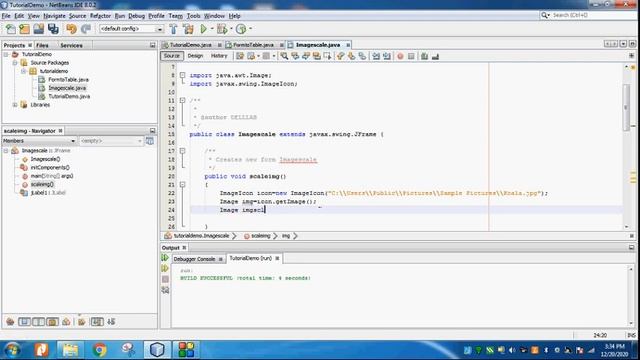Toggle Show Non-Public Members in Navigator
Viewport: 640px width, 360px height.
(x=52, y=322)
